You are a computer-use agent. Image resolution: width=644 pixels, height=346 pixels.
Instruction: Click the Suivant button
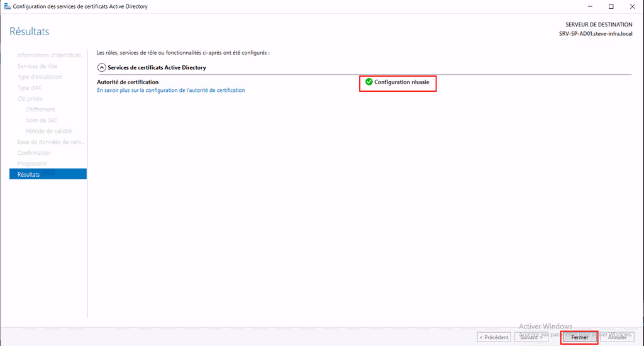click(x=531, y=337)
